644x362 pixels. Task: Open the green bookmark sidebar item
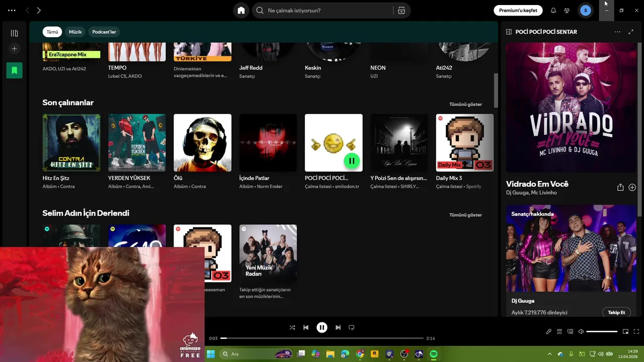tap(15, 70)
